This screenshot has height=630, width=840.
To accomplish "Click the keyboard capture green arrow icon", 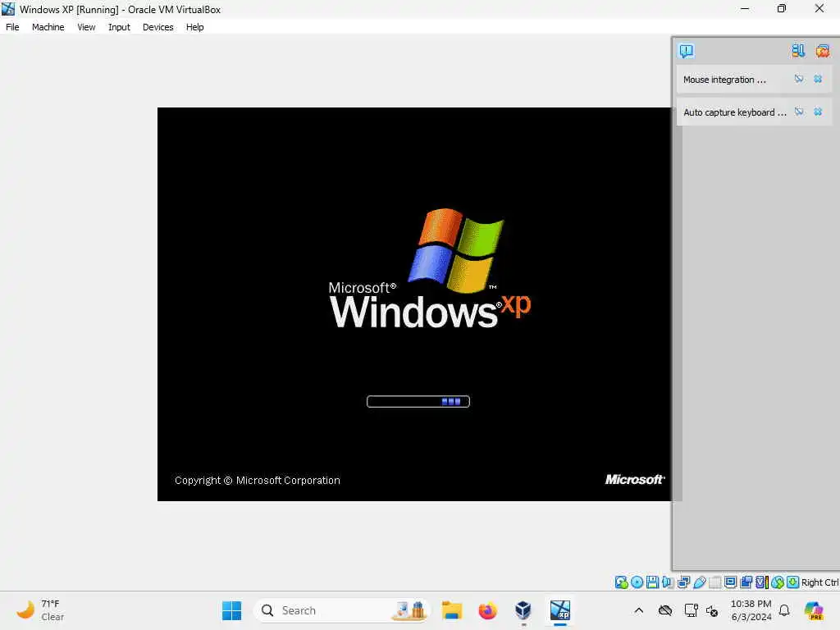I will pyautogui.click(x=793, y=582).
